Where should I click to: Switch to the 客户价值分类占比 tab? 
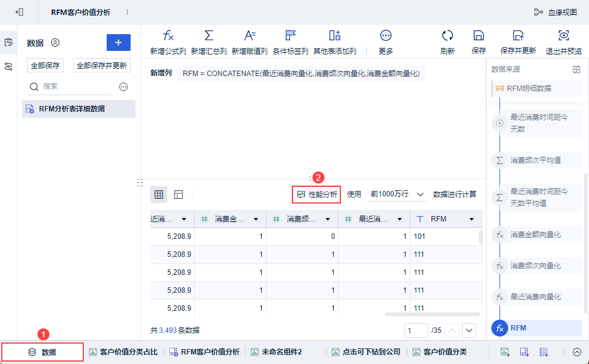pos(123,352)
